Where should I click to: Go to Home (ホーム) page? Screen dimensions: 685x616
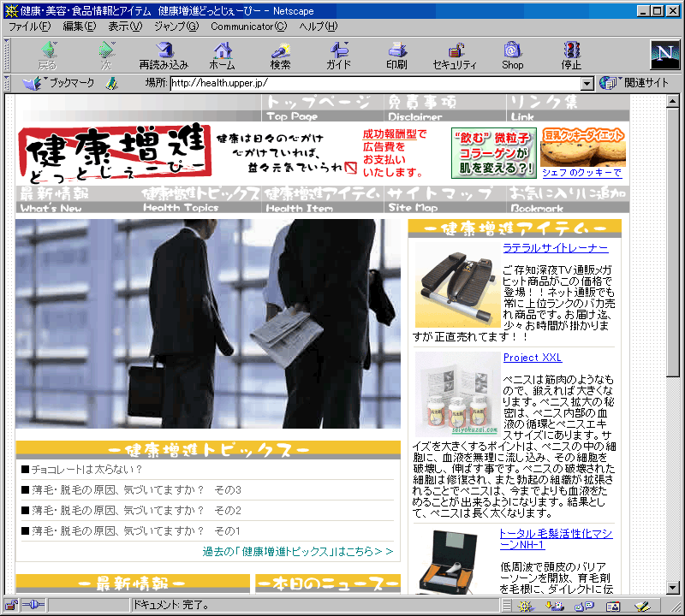(223, 56)
